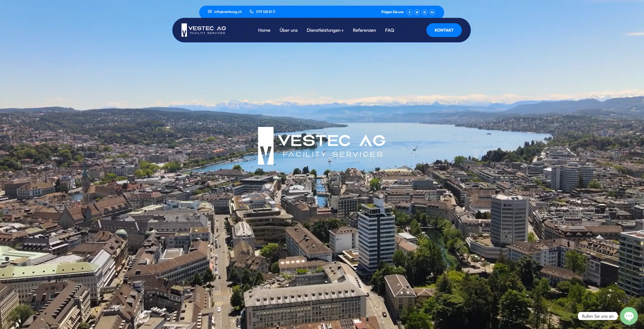Click the KONTAKT button
Viewport: 644px width, 329px height.
[444, 30]
